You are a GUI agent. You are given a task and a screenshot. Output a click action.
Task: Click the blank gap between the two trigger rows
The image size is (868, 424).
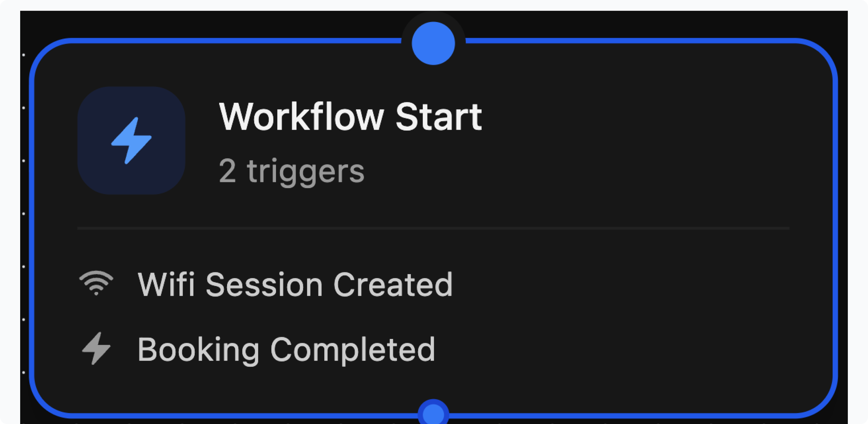pos(433,317)
